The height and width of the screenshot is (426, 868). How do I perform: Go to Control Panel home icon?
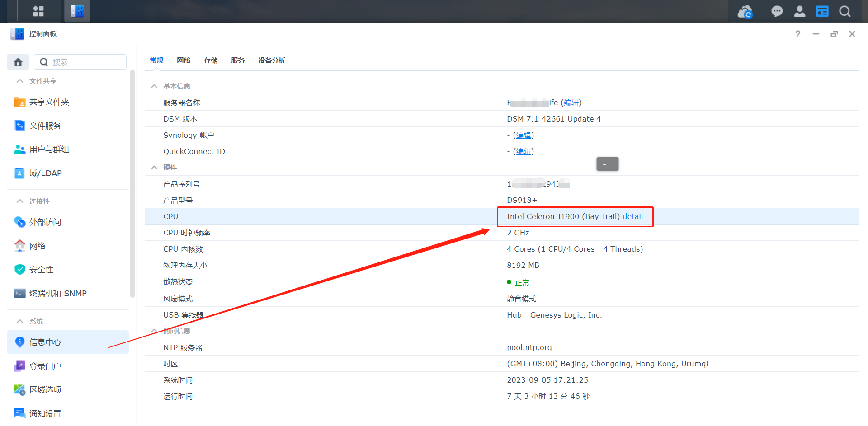tap(18, 62)
